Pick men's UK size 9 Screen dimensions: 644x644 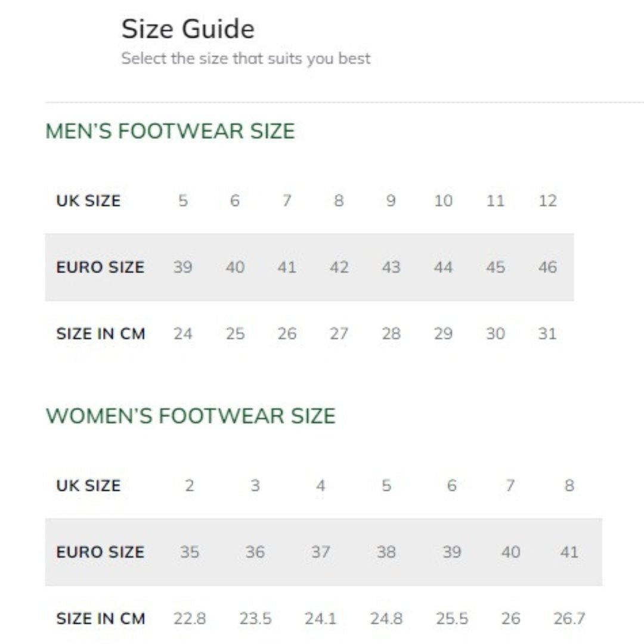pyautogui.click(x=391, y=201)
